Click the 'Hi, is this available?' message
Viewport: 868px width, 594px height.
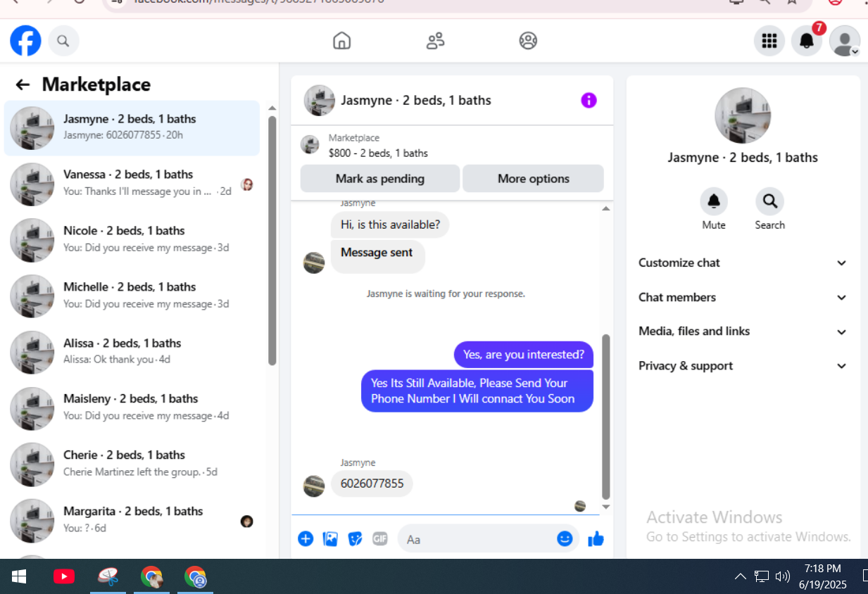[390, 225]
